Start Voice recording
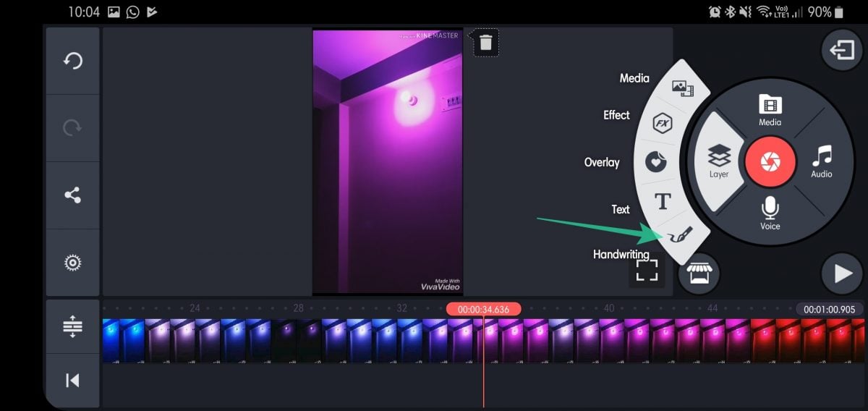This screenshot has height=411, width=868. point(770,213)
